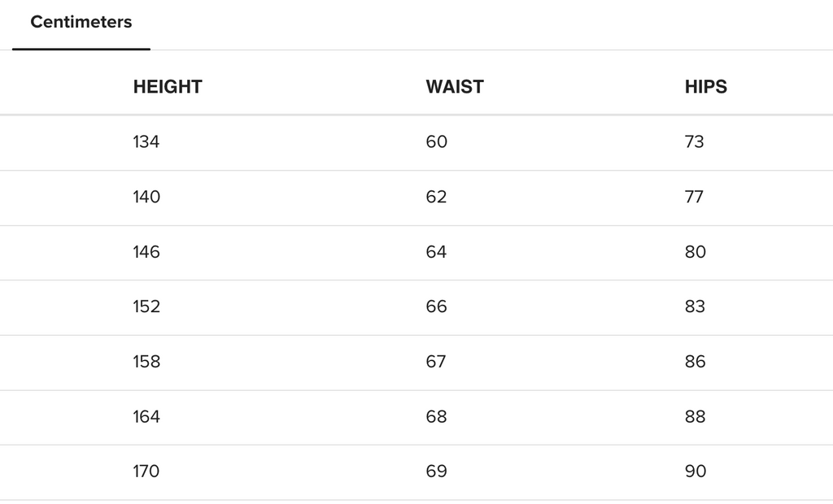Select hips value 90
833x504 pixels.
pyautogui.click(x=695, y=471)
